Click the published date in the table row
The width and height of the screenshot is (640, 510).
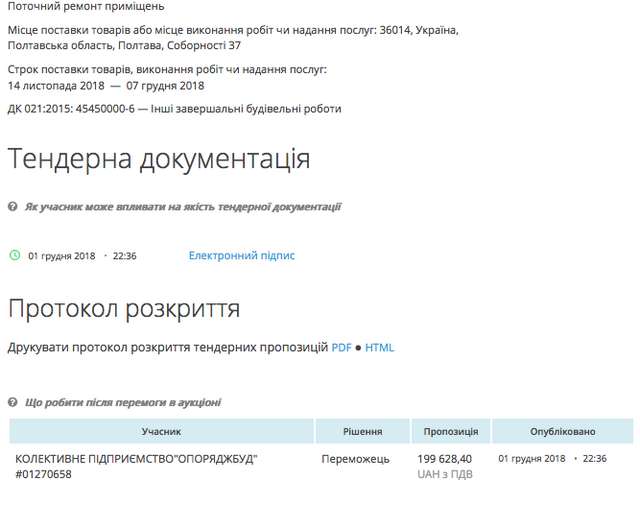(552, 459)
